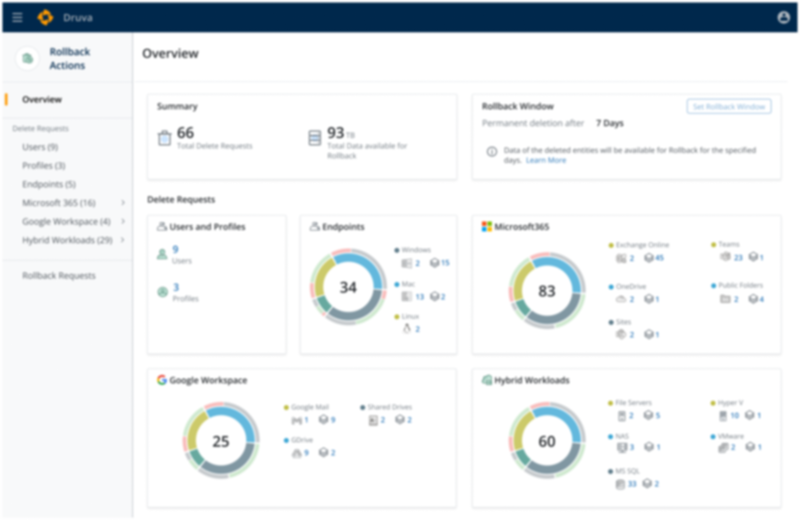The height and width of the screenshot is (520, 800).
Task: Follow the Learn More link
Action: [x=546, y=160]
